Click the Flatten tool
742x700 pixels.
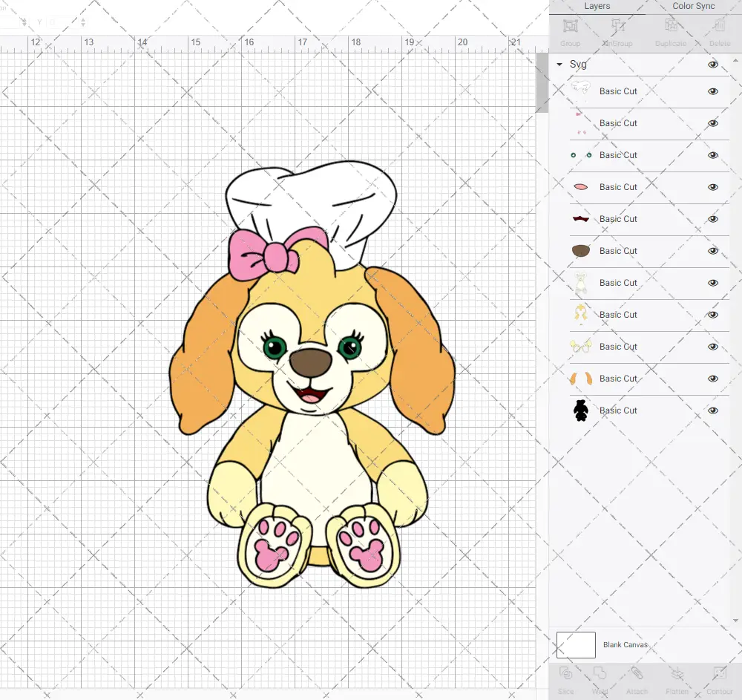[677, 673]
